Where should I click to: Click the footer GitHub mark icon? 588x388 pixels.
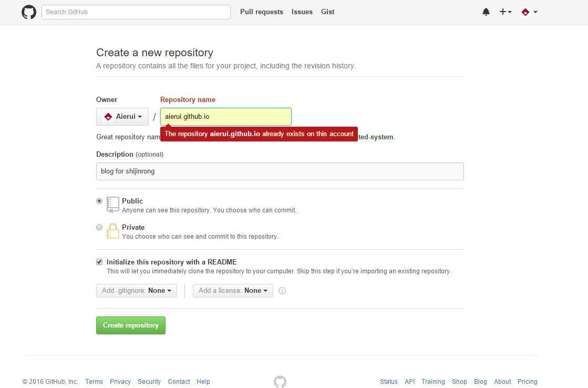280,382
